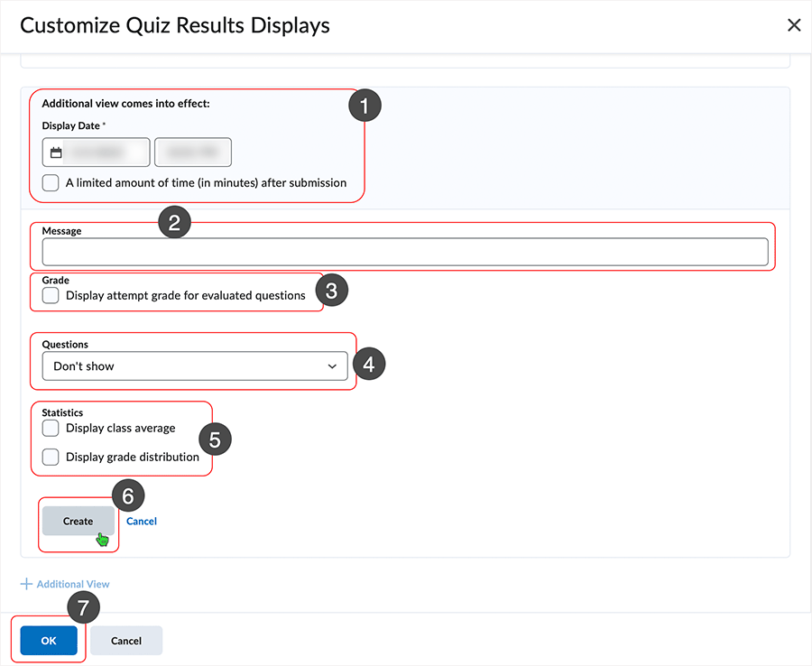Viewport: 812px width, 666px height.
Task: Check Display attempt grade for evaluated questions
Action: point(51,296)
